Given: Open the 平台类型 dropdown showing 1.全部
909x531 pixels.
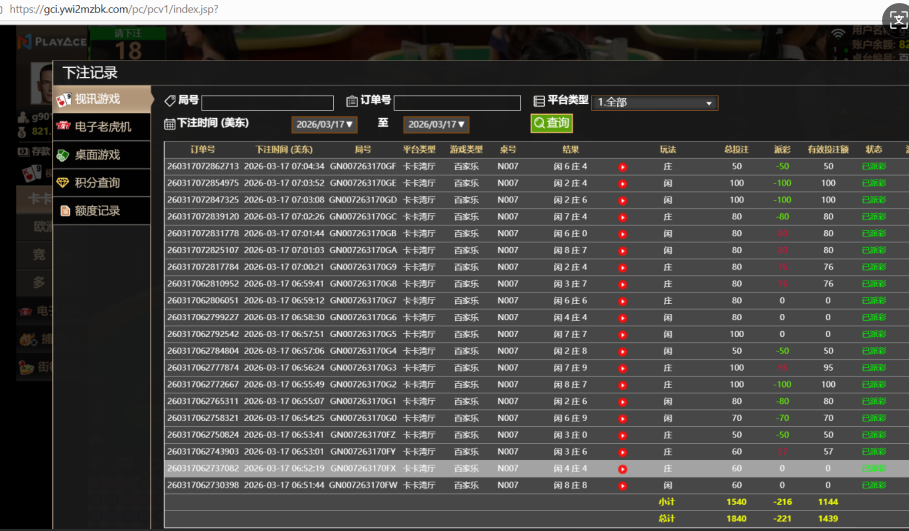Looking at the screenshot, I should pyautogui.click(x=655, y=102).
